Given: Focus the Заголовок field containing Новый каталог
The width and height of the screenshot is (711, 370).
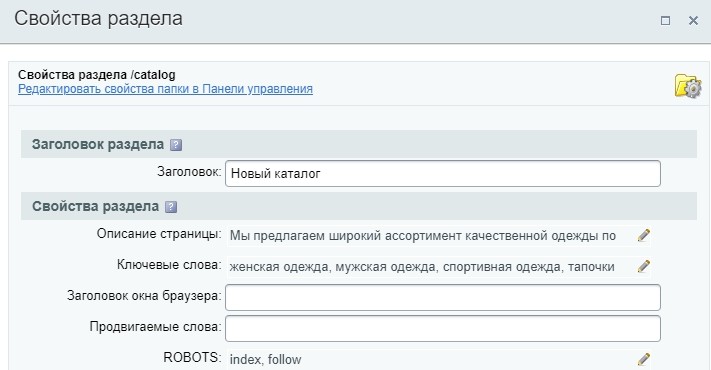Looking at the screenshot, I should click(443, 173).
